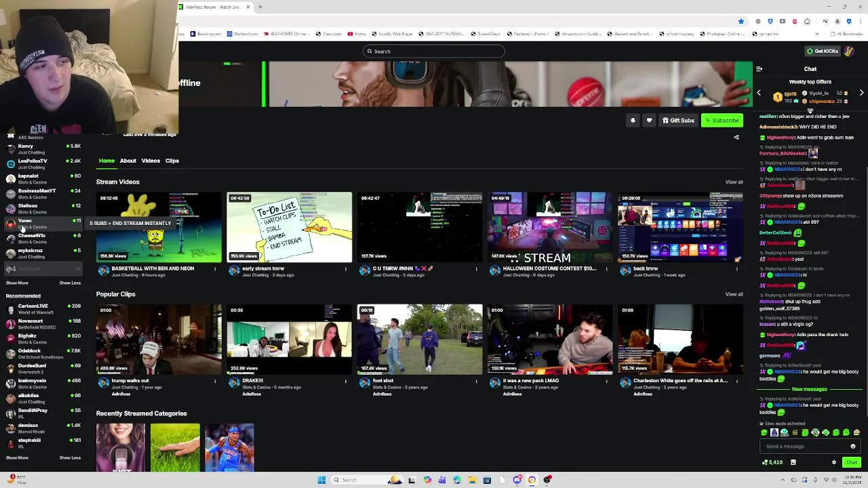Click the 5,410 channel points balance

[x=772, y=462]
